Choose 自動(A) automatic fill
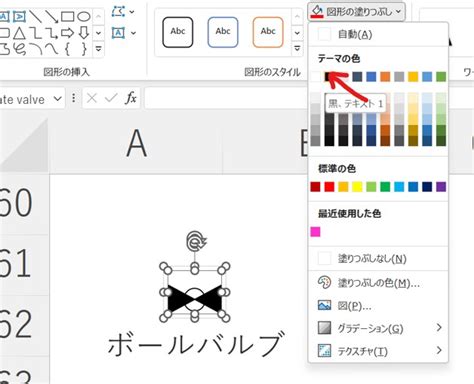This screenshot has height=384, width=474. click(x=378, y=34)
